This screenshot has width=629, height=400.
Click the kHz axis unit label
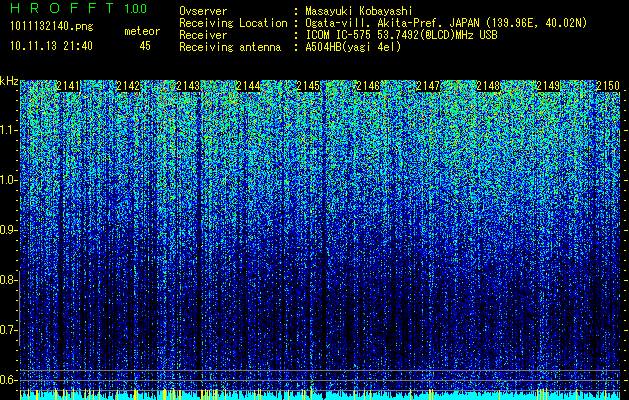pyautogui.click(x=9, y=81)
